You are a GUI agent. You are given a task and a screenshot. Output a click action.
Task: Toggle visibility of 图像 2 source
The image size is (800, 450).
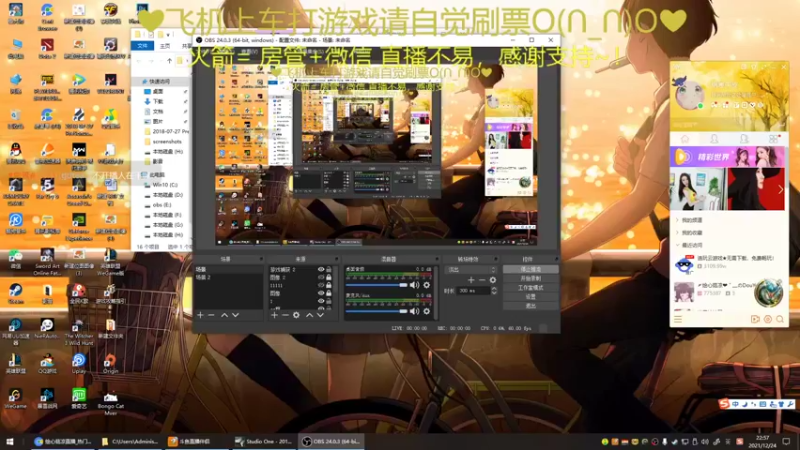click(321, 278)
